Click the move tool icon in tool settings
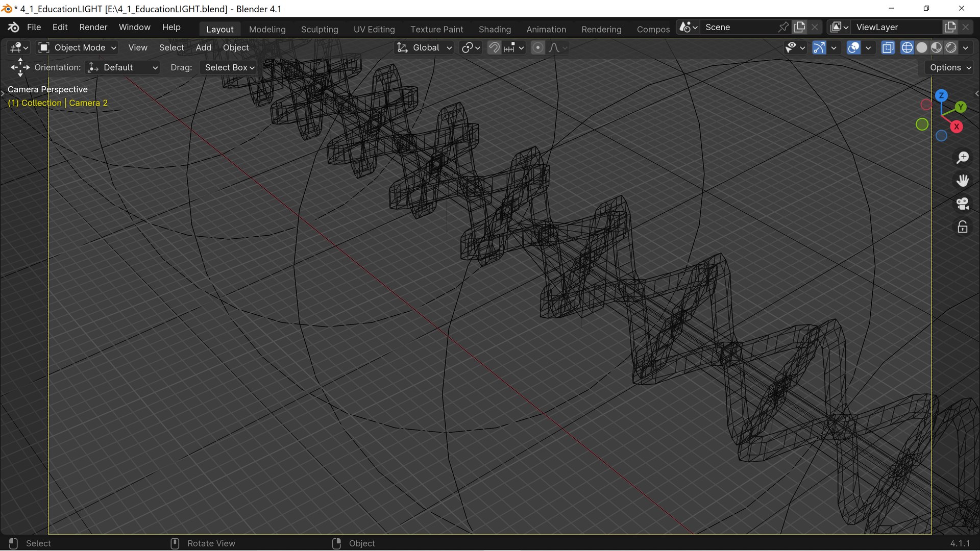The width and height of the screenshot is (980, 551). 20,67
